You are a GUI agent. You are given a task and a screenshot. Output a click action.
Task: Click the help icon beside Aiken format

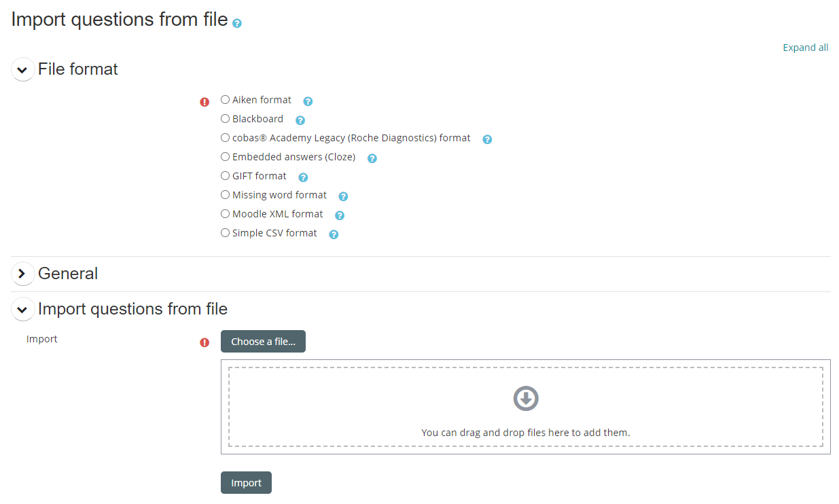[308, 101]
